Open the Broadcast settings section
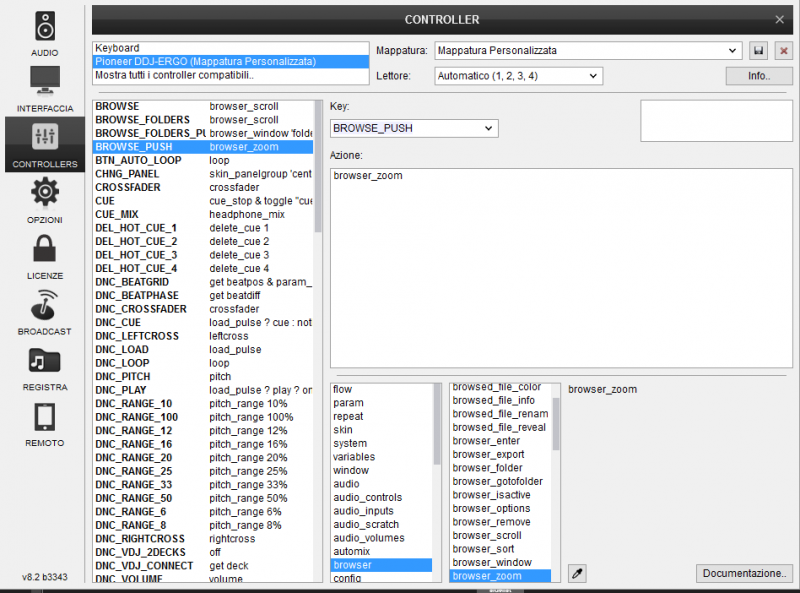800x593 pixels. click(x=45, y=311)
